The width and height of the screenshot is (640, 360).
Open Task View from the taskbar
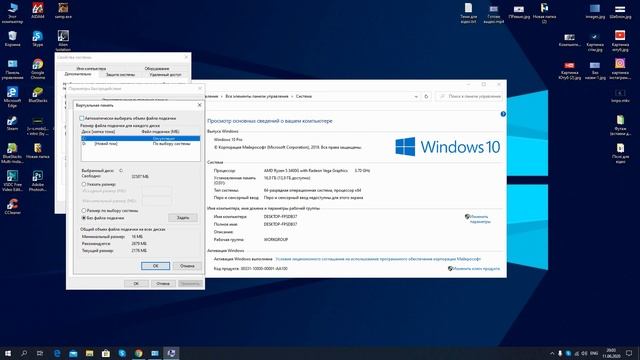pyautogui.click(x=40, y=353)
